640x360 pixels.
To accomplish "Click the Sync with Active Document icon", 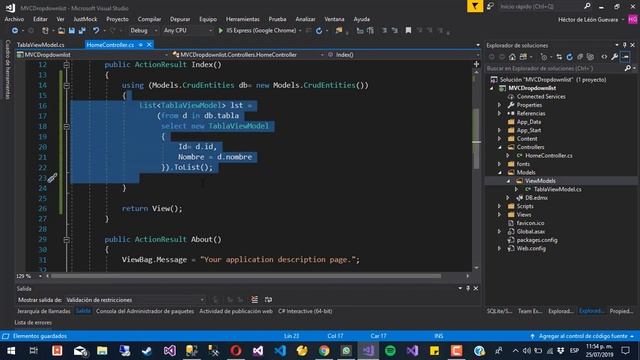I will point(559,57).
